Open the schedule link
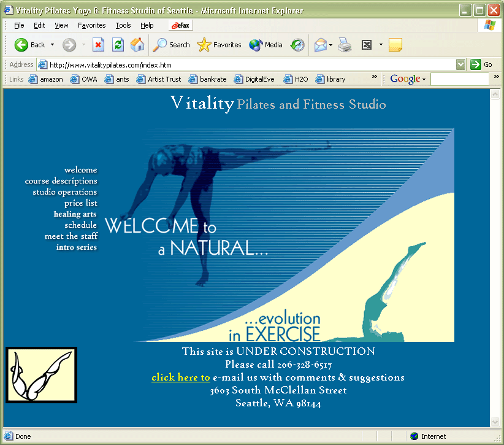 point(81,225)
